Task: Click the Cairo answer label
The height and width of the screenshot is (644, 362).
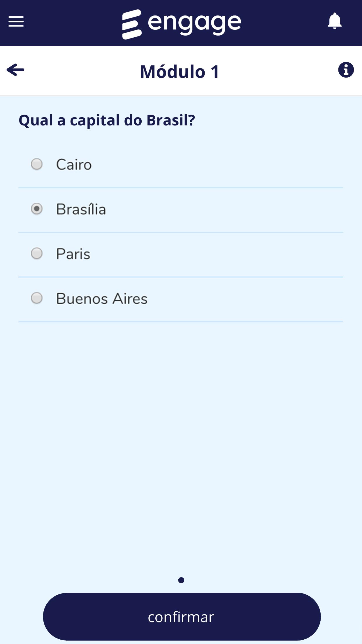Action: click(x=74, y=165)
